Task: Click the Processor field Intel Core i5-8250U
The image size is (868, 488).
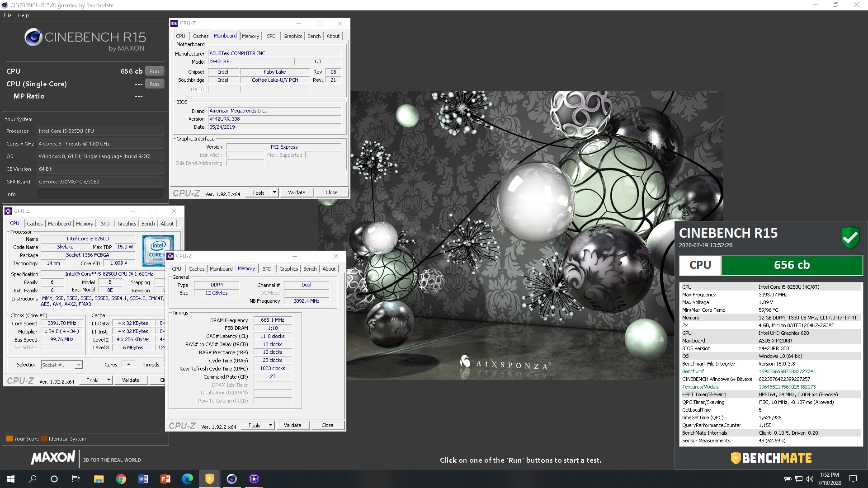Action: [100, 131]
